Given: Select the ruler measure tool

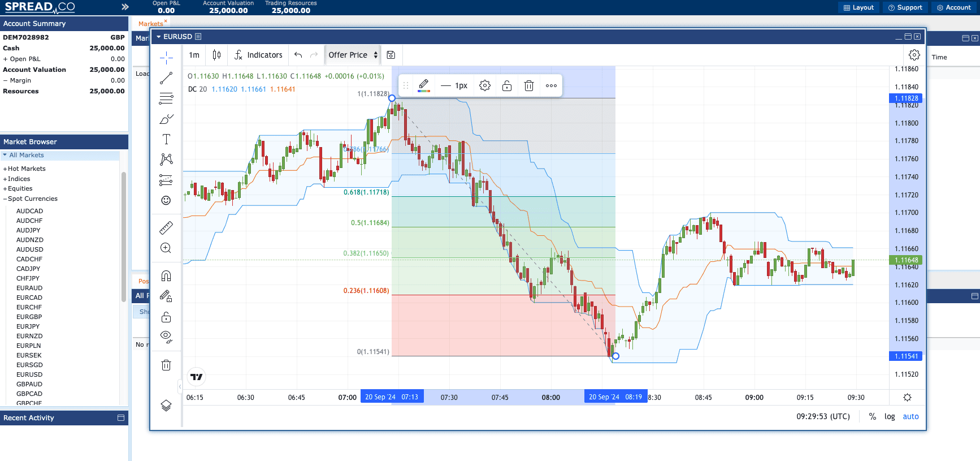Looking at the screenshot, I should [x=166, y=228].
